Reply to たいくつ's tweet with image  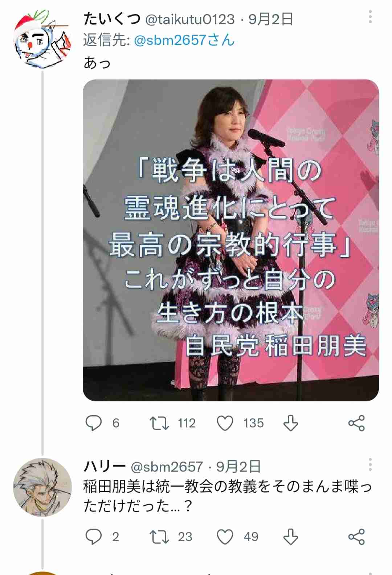tap(94, 423)
